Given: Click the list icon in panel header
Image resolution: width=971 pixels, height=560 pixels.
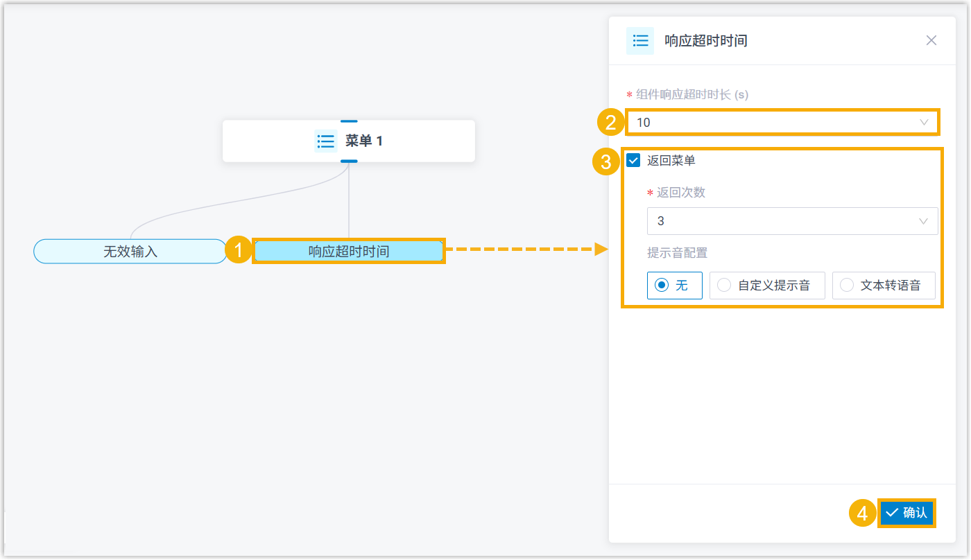Looking at the screenshot, I should coord(639,41).
